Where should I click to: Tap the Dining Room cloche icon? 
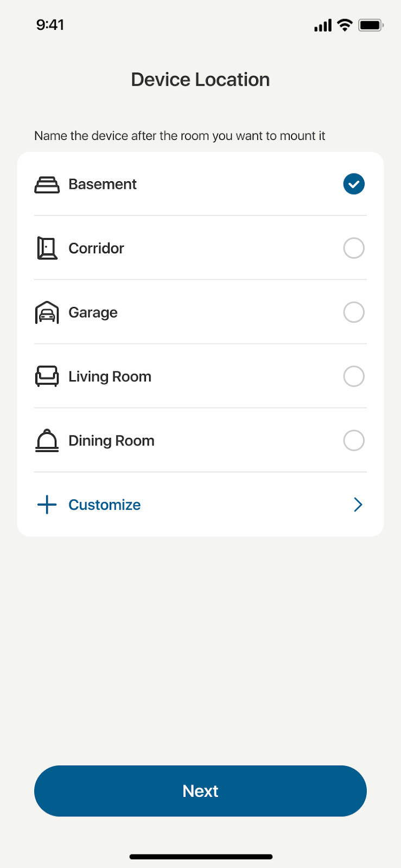click(x=47, y=441)
